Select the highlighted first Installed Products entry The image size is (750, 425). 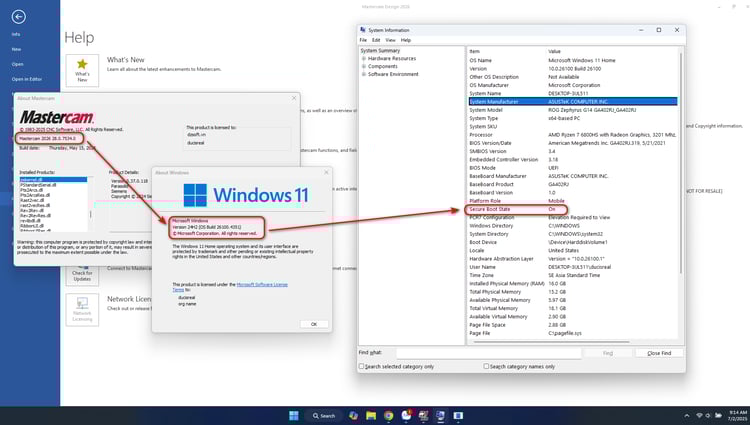click(53, 180)
